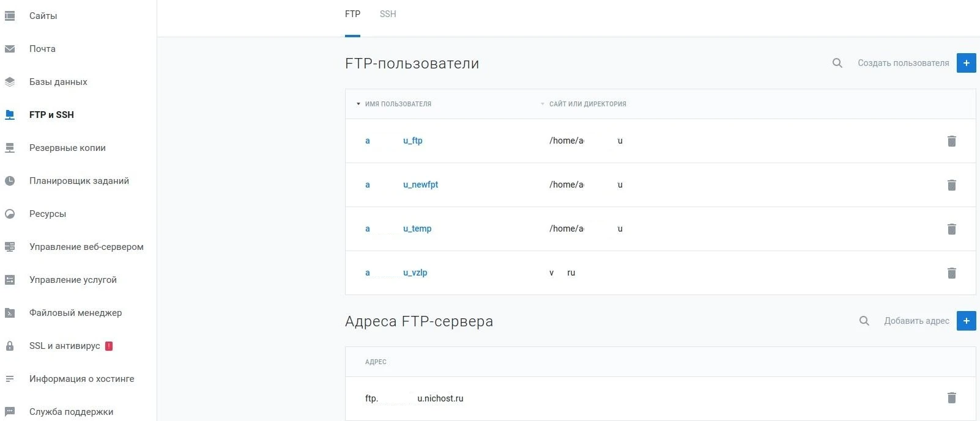Sort by САЙТ ИЛИ ДИРЕКТОРИЯ column arrow
Screen dimensions: 980x421
tap(542, 104)
